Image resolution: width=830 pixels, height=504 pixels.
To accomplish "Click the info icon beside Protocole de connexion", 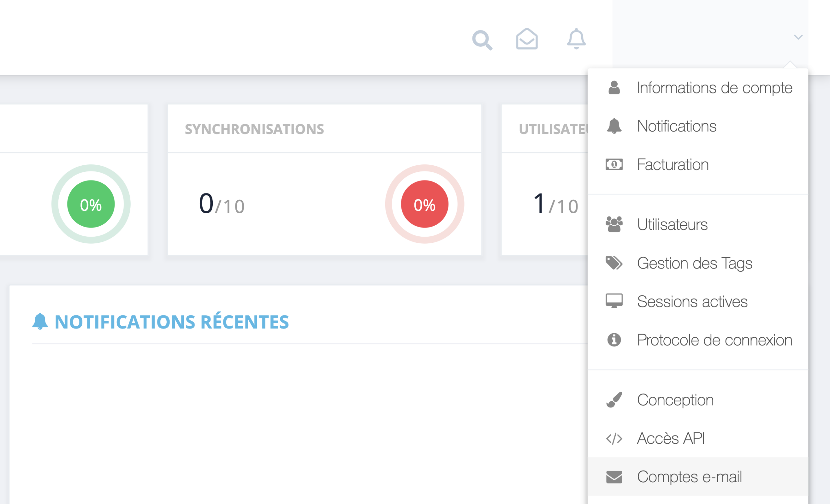I will (614, 340).
